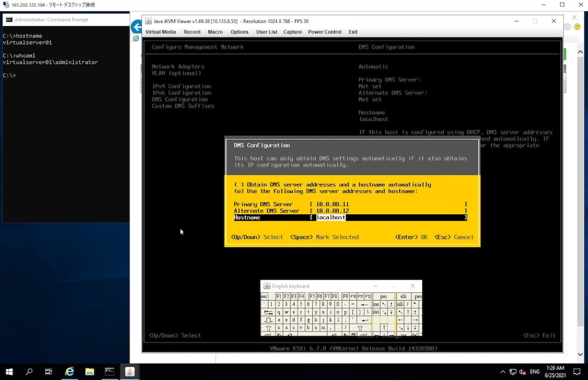The image size is (588, 380).
Task: Open Task View on the taskbar
Action: point(48,372)
